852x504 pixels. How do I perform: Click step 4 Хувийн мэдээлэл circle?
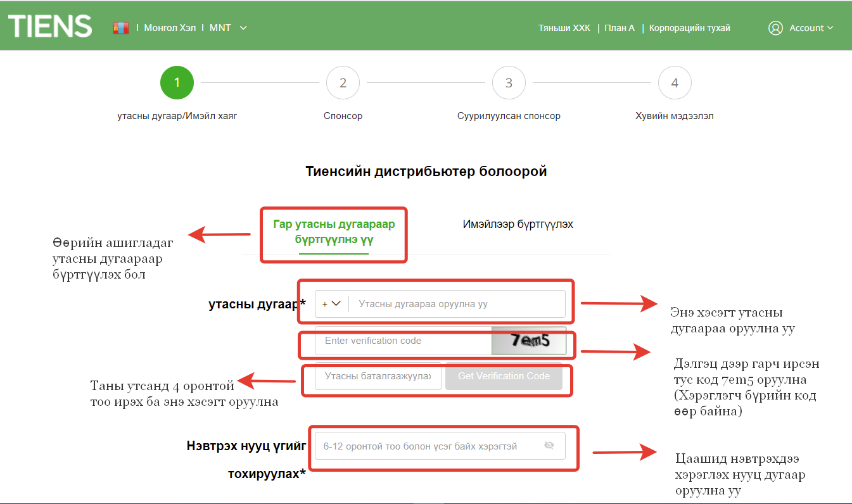(x=675, y=83)
